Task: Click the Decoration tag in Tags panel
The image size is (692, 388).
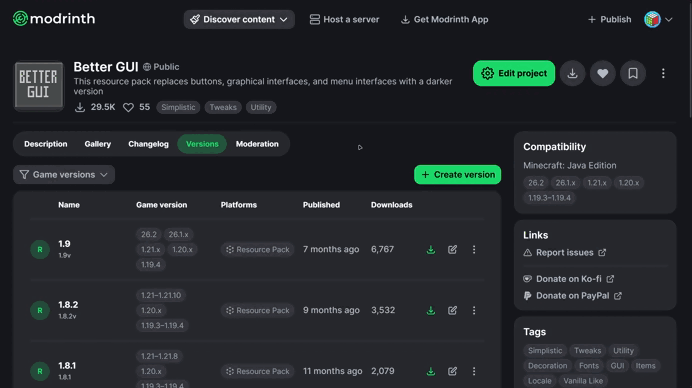Action: (x=548, y=365)
